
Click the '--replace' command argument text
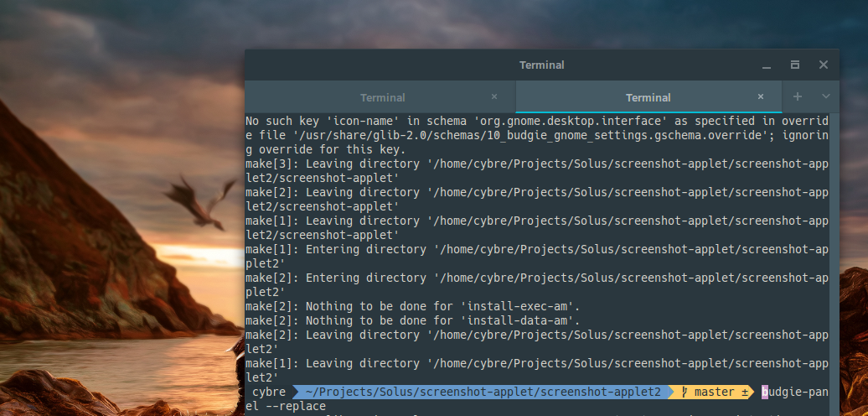296,407
